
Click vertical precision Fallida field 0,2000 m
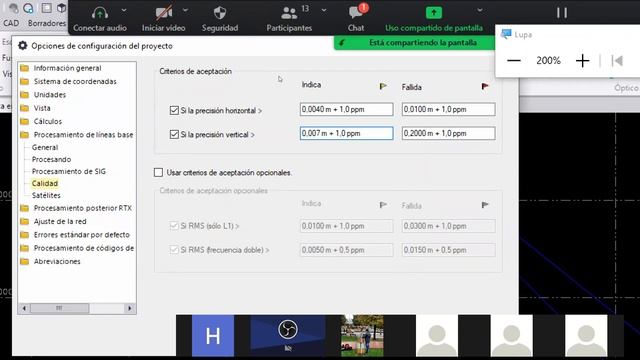448,133
